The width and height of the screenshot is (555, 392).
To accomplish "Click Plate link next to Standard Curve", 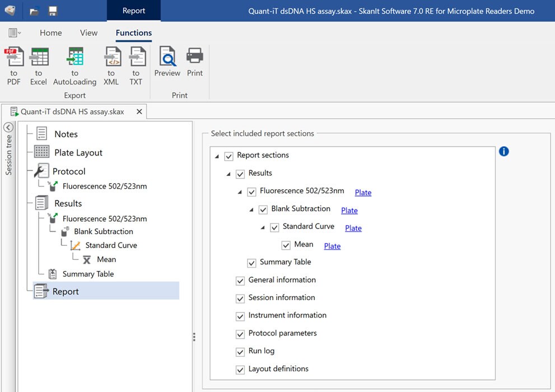I will tap(353, 228).
